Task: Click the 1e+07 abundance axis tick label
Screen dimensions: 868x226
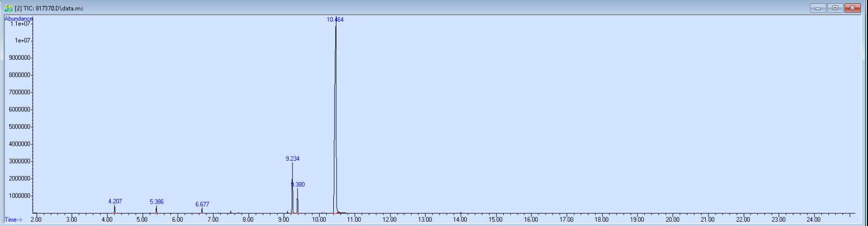Action: pos(23,41)
